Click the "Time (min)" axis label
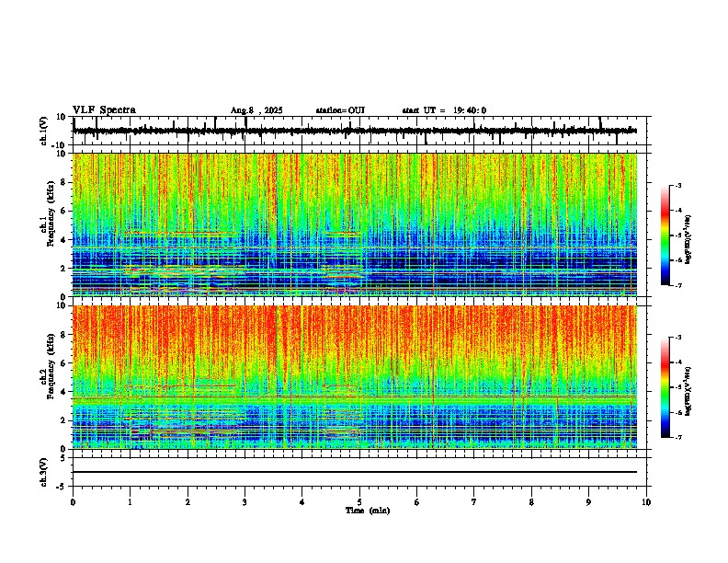 click(x=368, y=511)
